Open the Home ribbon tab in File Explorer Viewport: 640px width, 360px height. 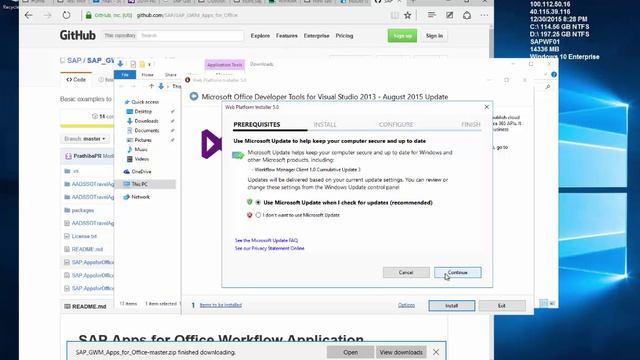(147, 75)
